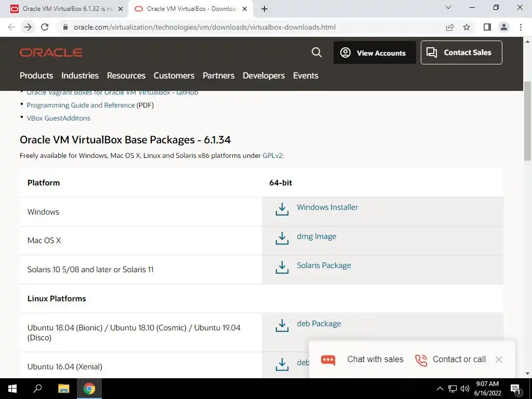Open Chrome three-dot menu
Image resolution: width=532 pixels, height=399 pixels.
(521, 27)
